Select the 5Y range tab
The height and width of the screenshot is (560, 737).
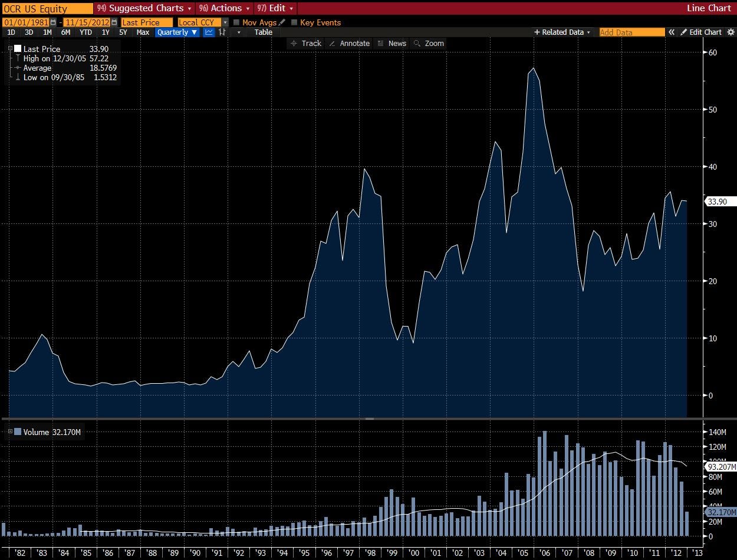coord(123,32)
